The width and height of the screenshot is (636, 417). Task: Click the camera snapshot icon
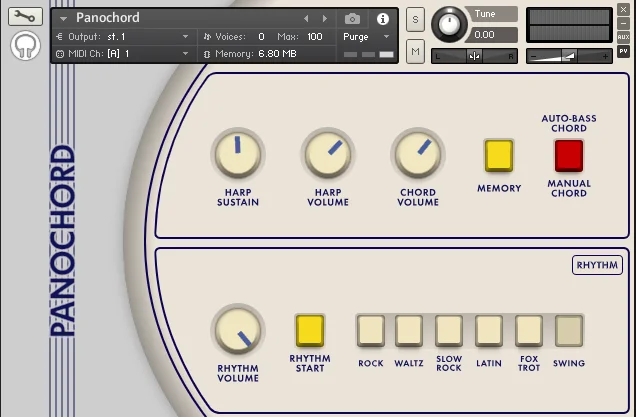(x=352, y=19)
